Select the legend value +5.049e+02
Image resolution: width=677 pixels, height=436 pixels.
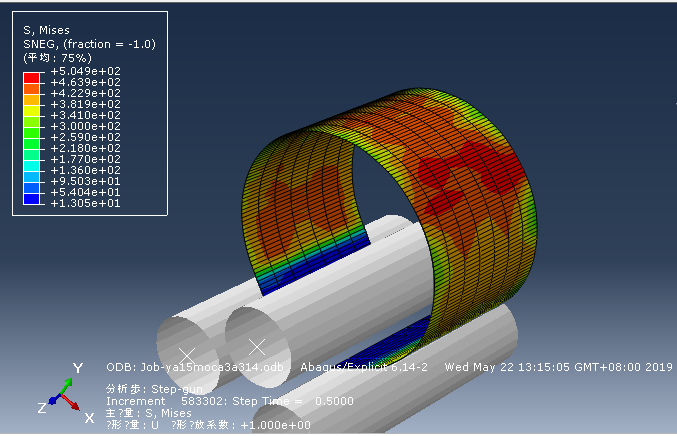85,71
